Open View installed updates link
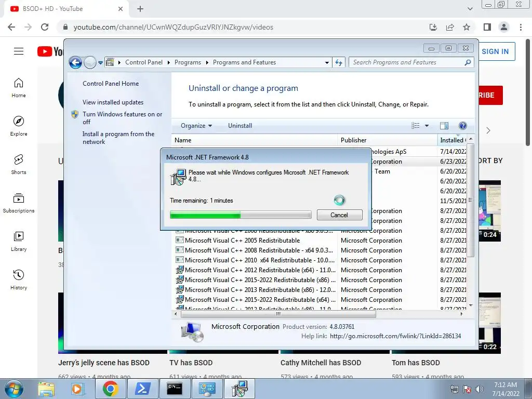 113,102
